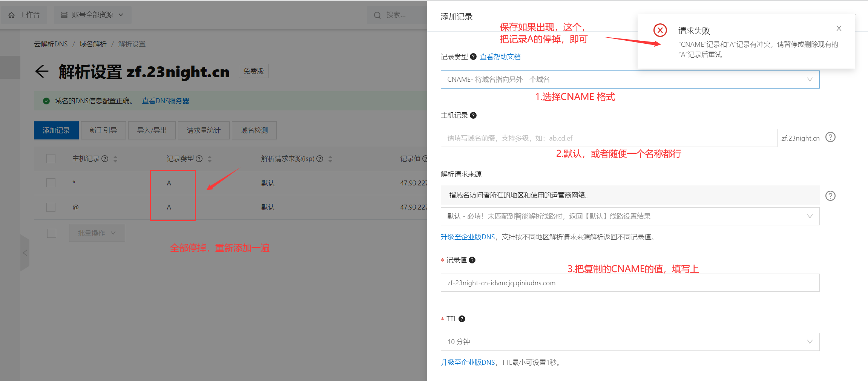Open the 新手引导 tab button
Viewport: 868px width, 381px height.
click(x=103, y=130)
